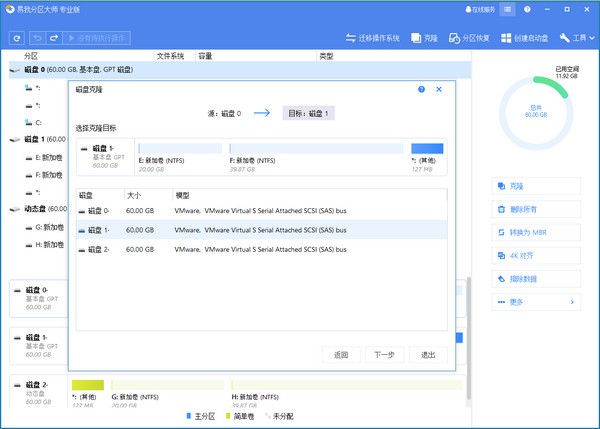Click the undo arrow icon

[x=38, y=38]
